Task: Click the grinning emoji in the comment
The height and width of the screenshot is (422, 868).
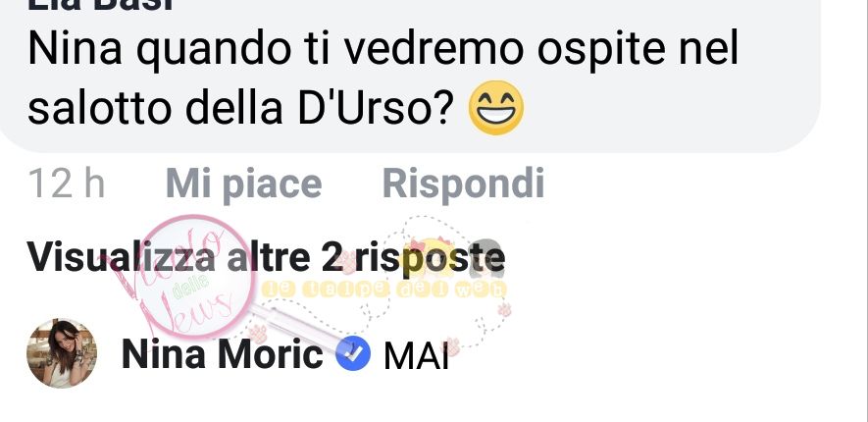Action: (x=496, y=108)
